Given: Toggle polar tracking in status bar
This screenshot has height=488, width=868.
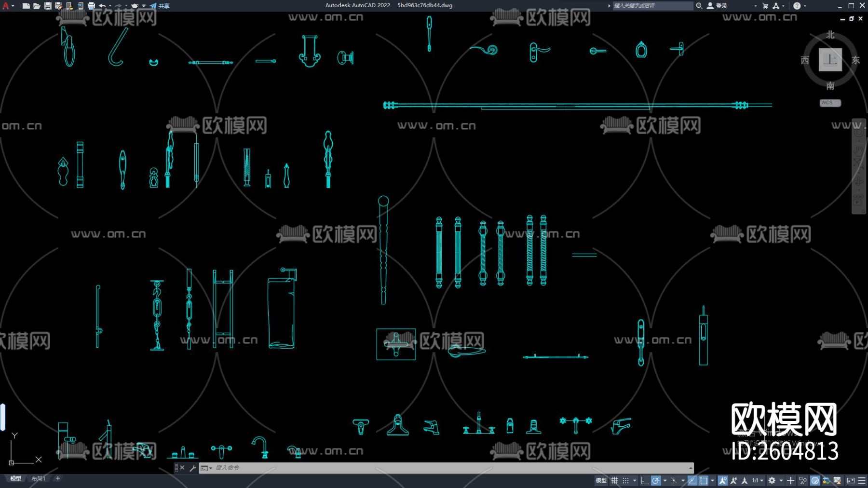Looking at the screenshot, I should 655,480.
